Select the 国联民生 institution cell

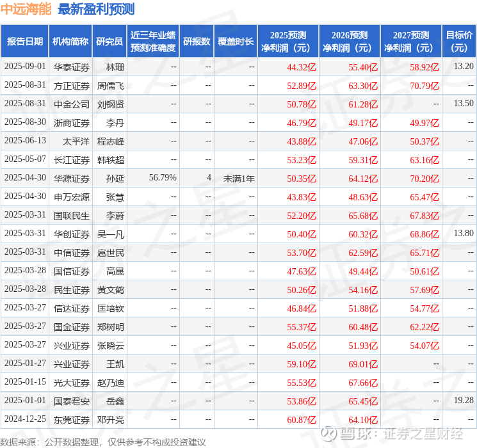coord(72,216)
